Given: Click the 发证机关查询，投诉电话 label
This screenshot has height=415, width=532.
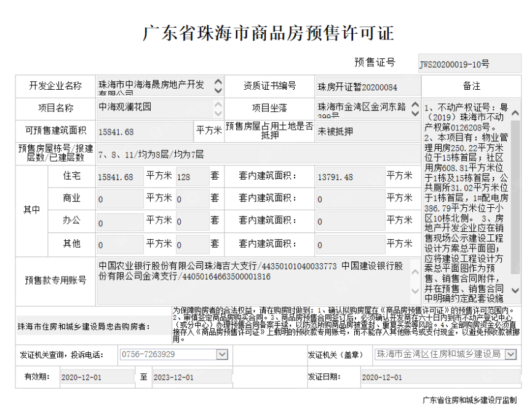Looking at the screenshot, I should [x=62, y=355].
